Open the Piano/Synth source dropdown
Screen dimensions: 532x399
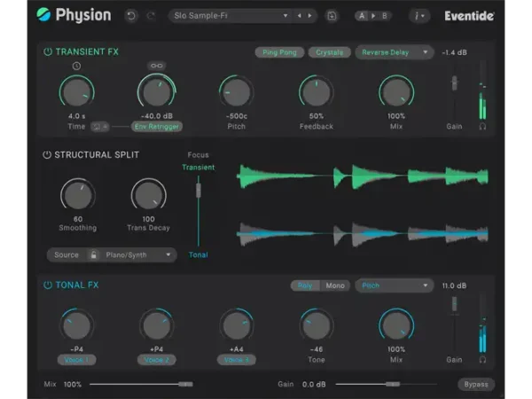(137, 254)
